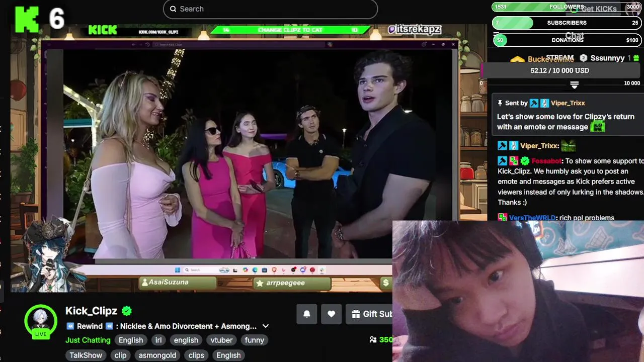Viewport: 644px width, 362px height.
Task: Click the Subscribers progress bar
Action: pos(567,23)
